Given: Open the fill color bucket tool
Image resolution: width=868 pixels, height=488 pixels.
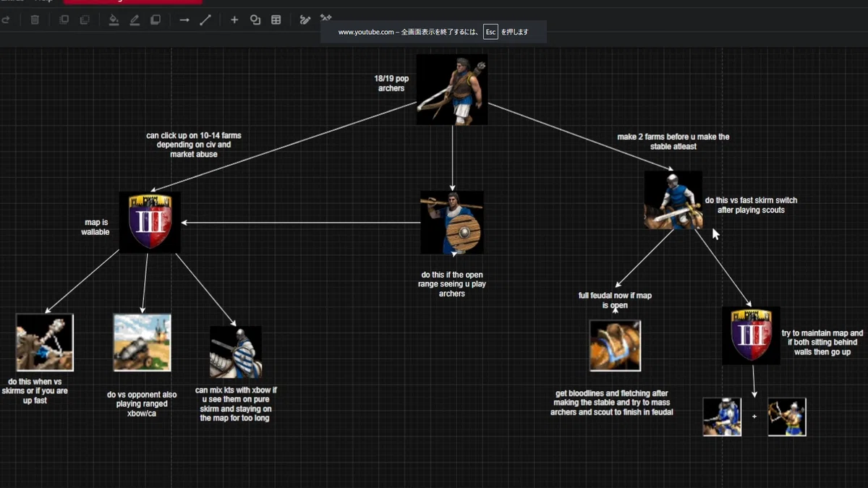Looking at the screenshot, I should pos(114,20).
